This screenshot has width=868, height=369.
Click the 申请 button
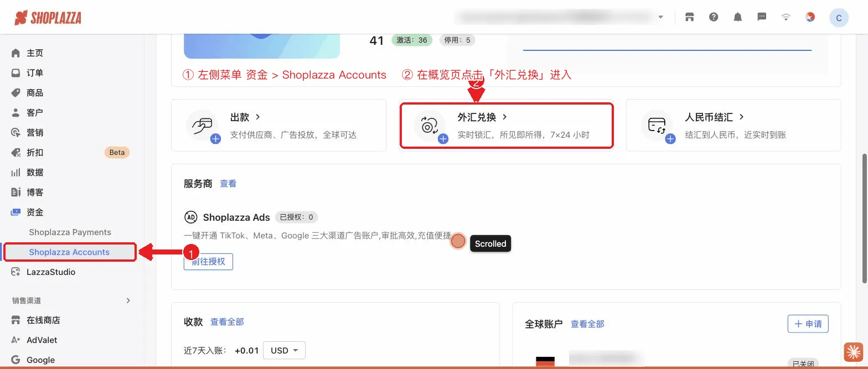tap(808, 324)
